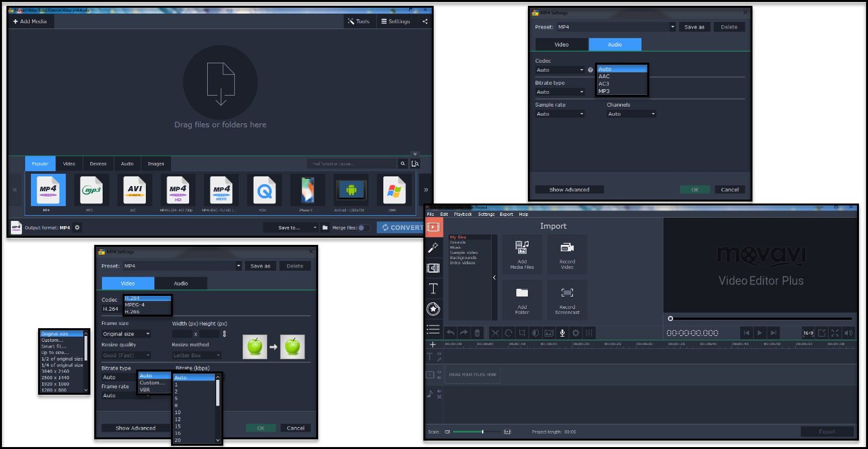Toggle the aspect ratio chain link in MP4 Settings

click(225, 334)
